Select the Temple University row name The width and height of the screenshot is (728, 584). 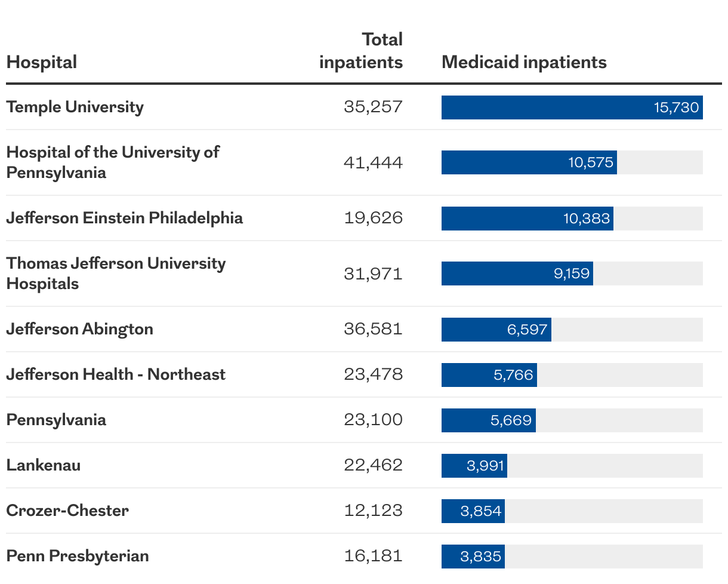(x=75, y=107)
